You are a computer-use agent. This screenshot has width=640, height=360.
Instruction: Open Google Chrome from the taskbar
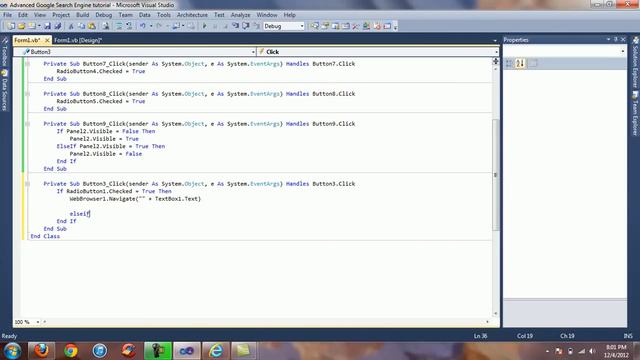click(71, 351)
